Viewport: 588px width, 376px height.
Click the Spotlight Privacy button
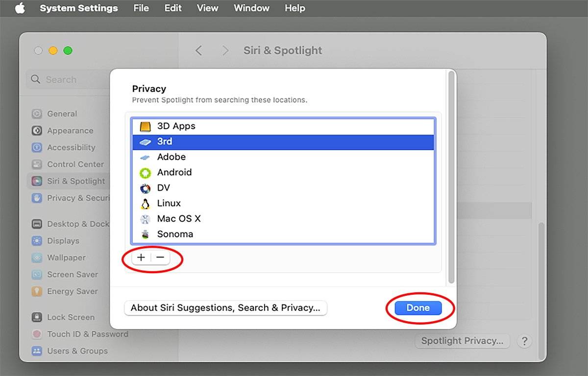click(x=462, y=341)
